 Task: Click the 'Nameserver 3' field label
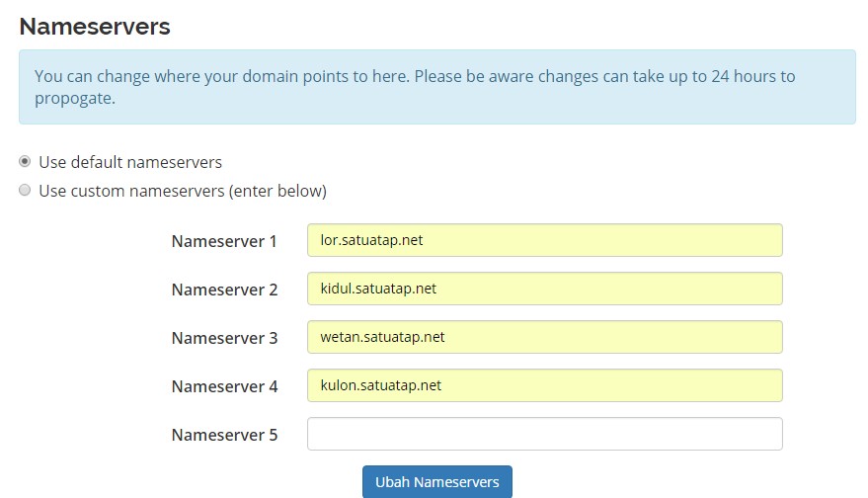pos(224,338)
